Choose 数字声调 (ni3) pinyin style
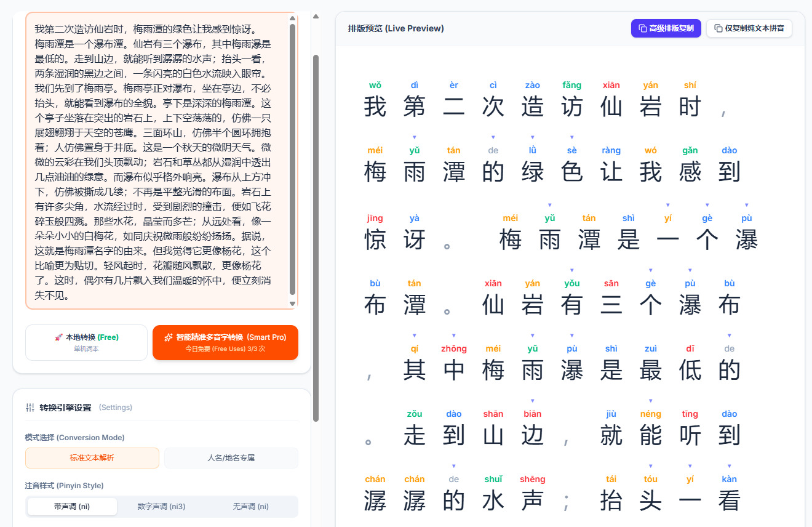The height and width of the screenshot is (527, 812). (x=161, y=507)
